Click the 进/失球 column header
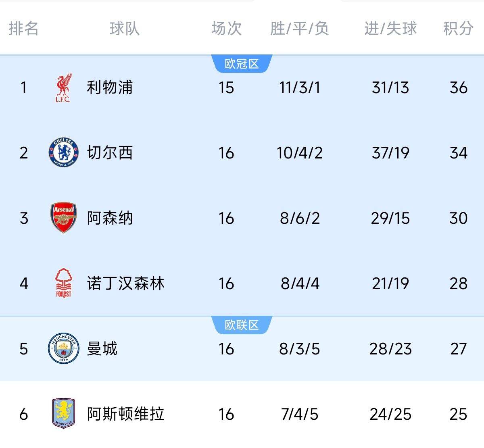Image resolution: width=484 pixels, height=448 pixels. coord(390,29)
